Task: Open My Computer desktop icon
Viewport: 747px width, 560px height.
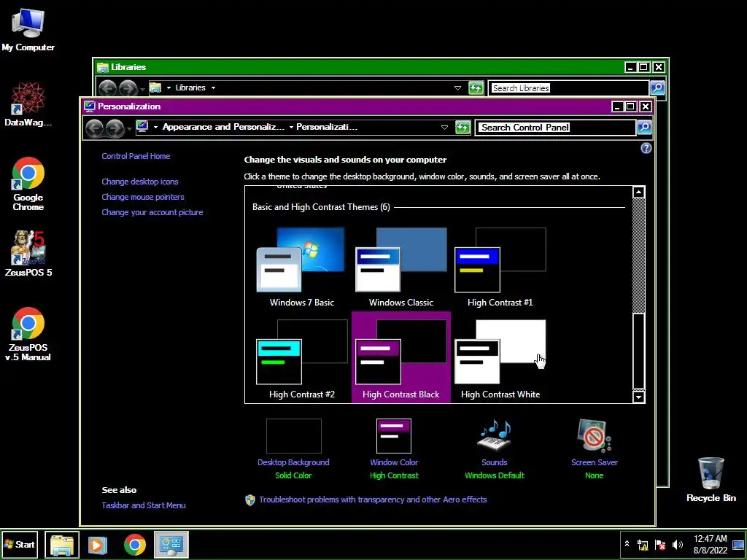Action: point(28,29)
